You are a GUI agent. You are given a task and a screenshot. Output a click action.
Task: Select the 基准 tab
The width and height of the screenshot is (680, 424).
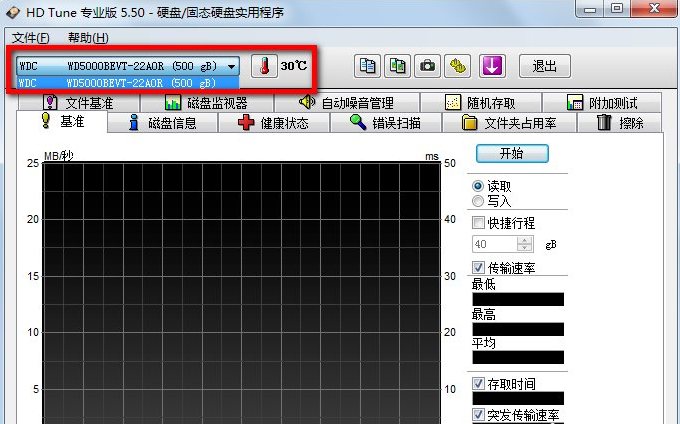pyautogui.click(x=62, y=121)
